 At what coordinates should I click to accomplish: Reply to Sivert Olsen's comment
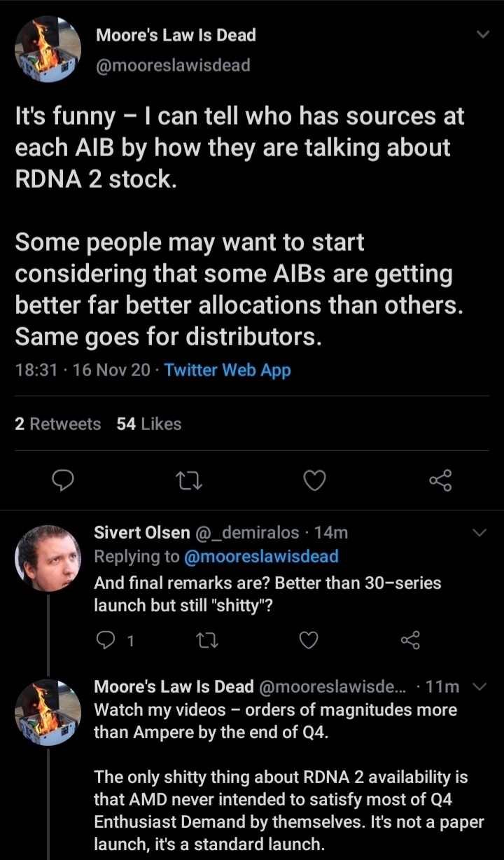[x=105, y=639]
